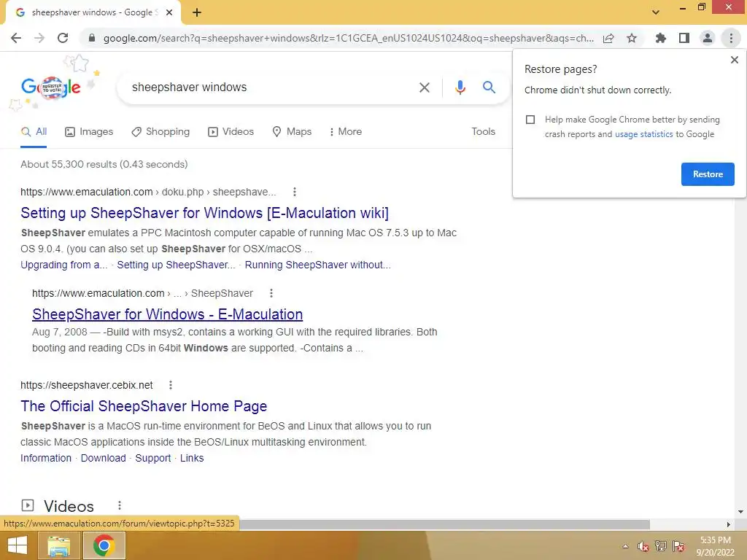Open the Chrome profile avatar

click(708, 38)
